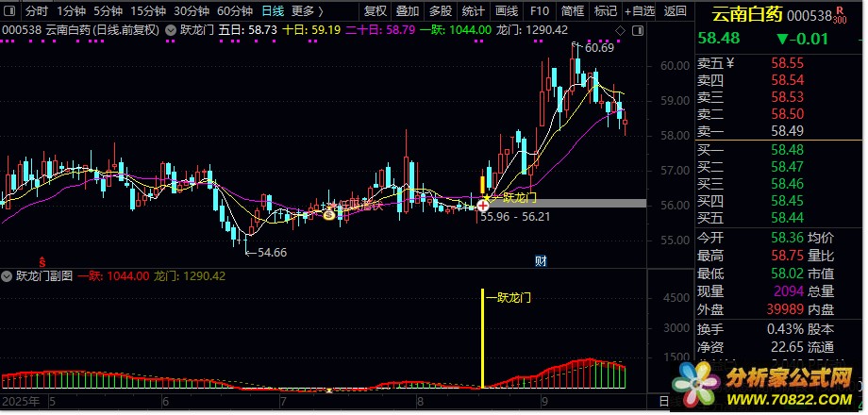Click the 外盘 value 39989
Image resolution: width=868 pixels, height=415 pixels.
click(x=785, y=308)
